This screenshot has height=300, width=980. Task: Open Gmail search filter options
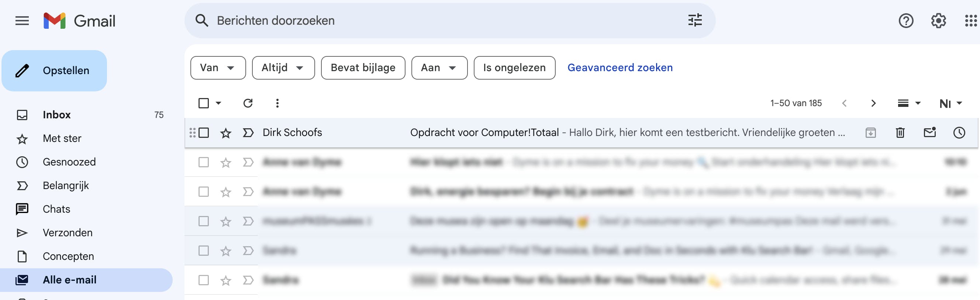coord(695,20)
